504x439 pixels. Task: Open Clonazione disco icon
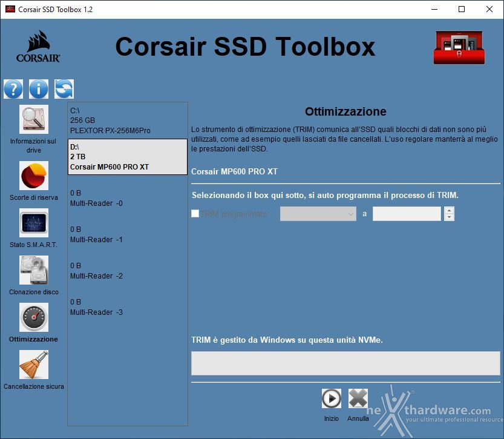point(34,270)
